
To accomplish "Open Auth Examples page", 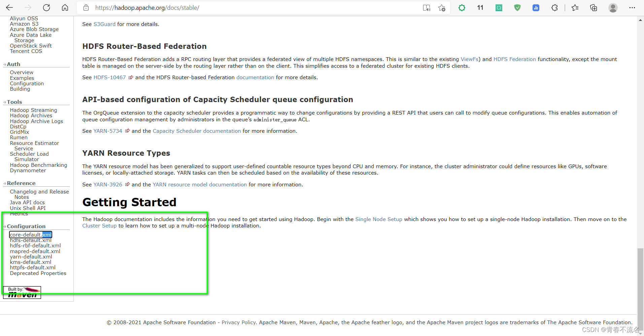I will click(22, 78).
